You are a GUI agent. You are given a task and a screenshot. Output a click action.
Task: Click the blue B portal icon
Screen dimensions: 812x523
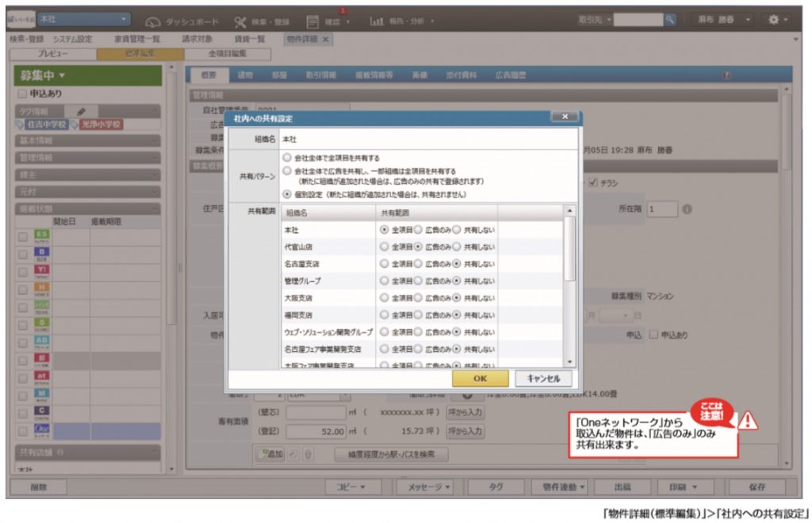(41, 254)
